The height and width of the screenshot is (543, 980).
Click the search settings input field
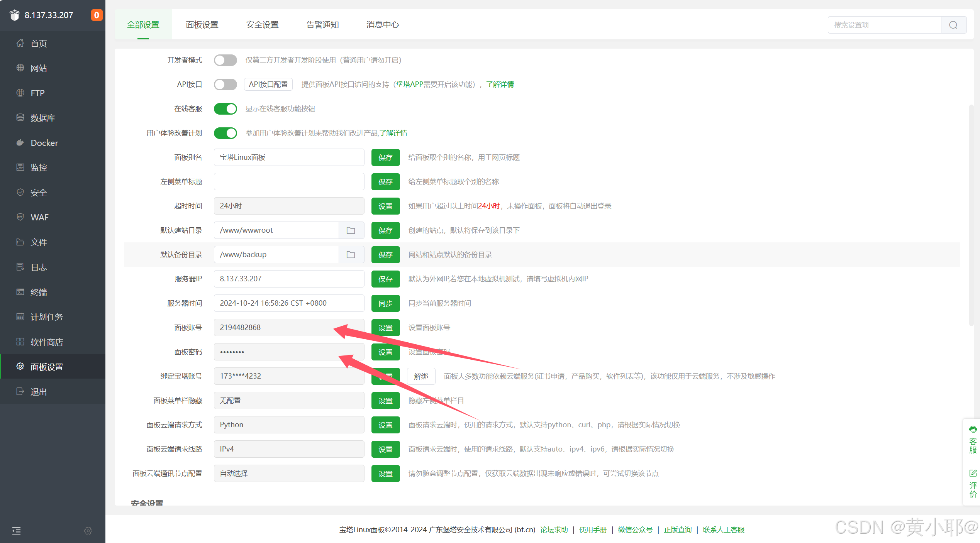click(884, 25)
